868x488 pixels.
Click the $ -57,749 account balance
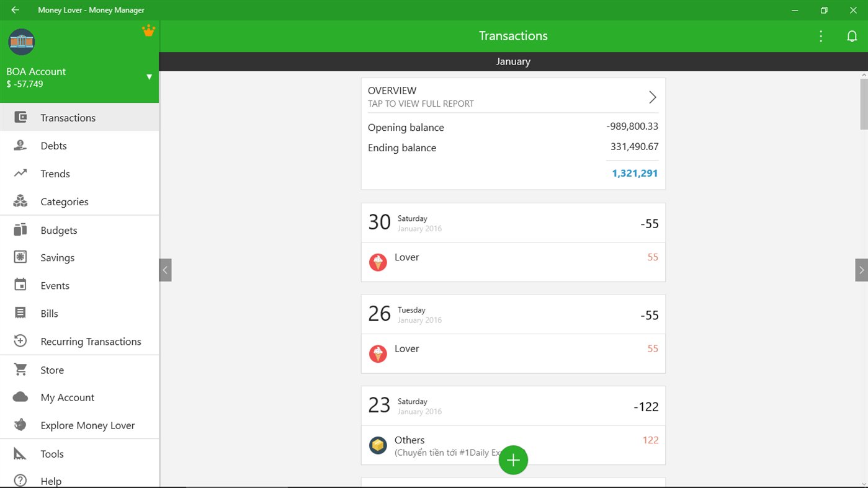[25, 84]
